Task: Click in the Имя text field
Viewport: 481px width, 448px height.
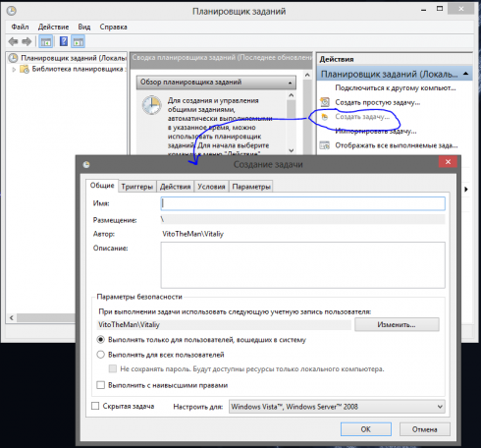Action: (x=303, y=203)
